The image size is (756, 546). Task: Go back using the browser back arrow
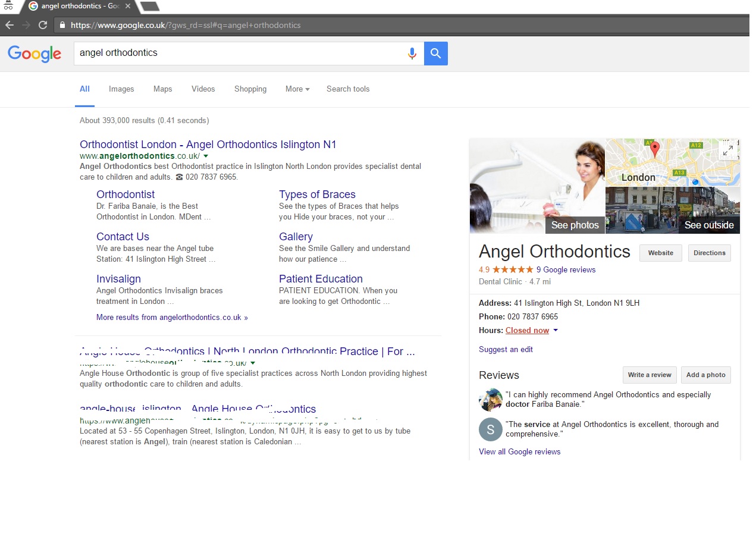[9, 25]
